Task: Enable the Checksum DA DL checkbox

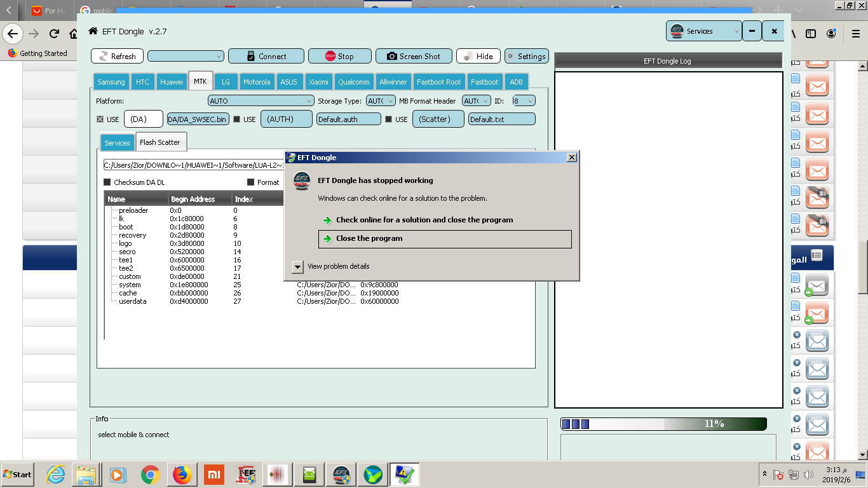Action: [107, 182]
